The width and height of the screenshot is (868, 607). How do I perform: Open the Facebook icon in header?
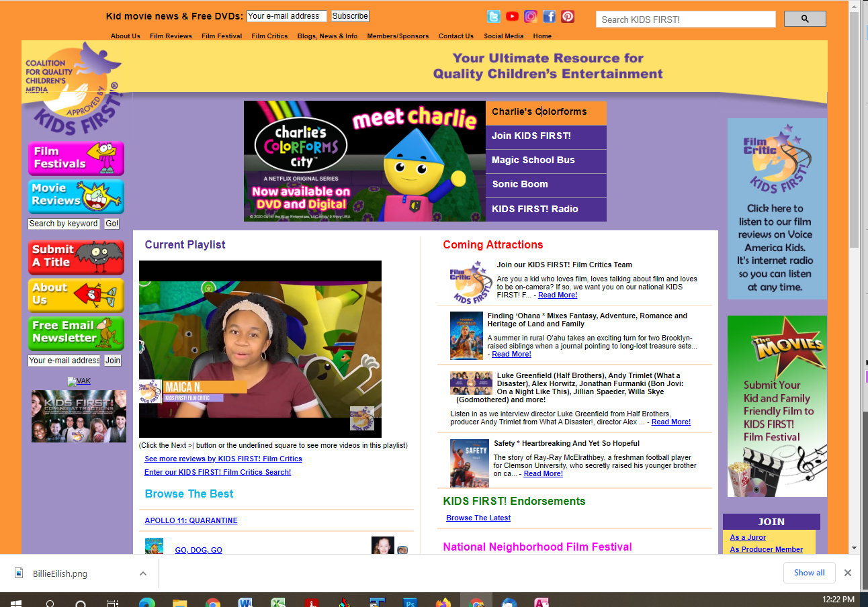click(550, 17)
